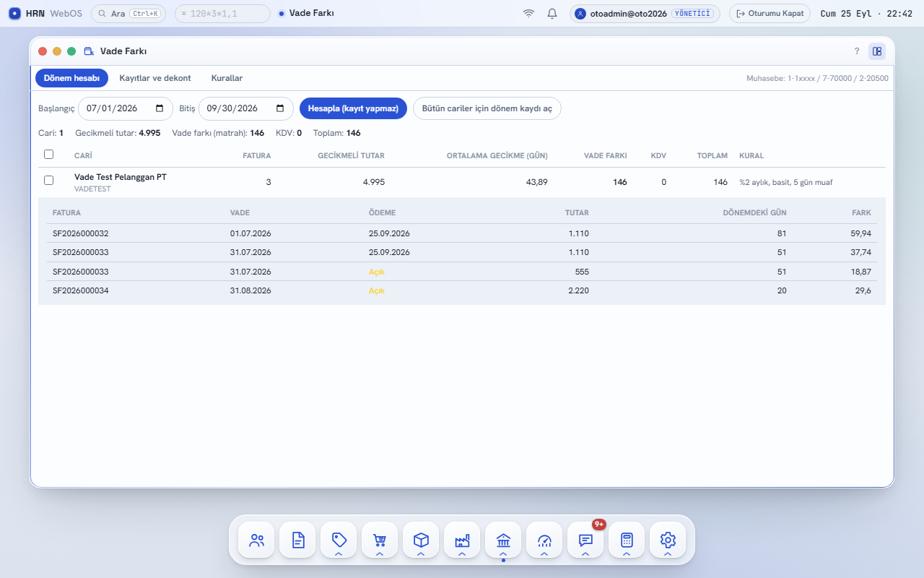
Task: Expand the factory dock menu chevron
Action: 462,553
